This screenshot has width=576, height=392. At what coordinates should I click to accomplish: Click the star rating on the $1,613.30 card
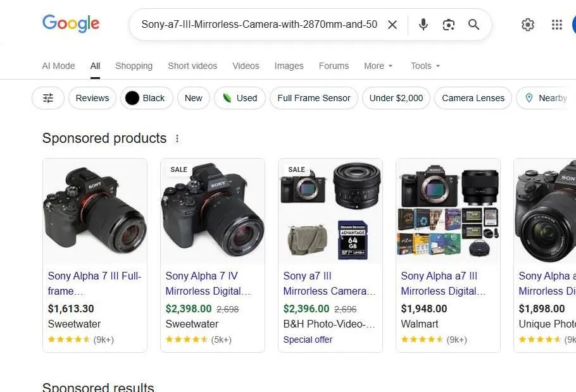[x=69, y=340]
